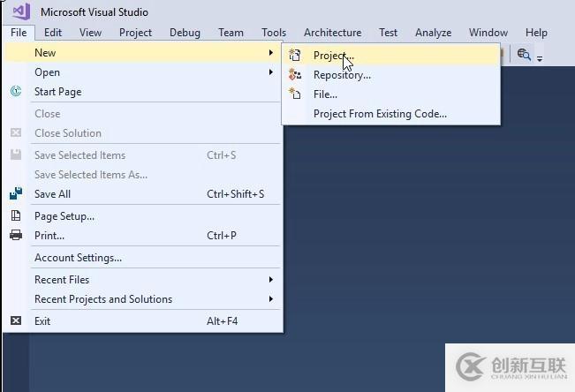Expand Recent Projects and Solutions submenu
The width and height of the screenshot is (575, 392).
[271, 299]
